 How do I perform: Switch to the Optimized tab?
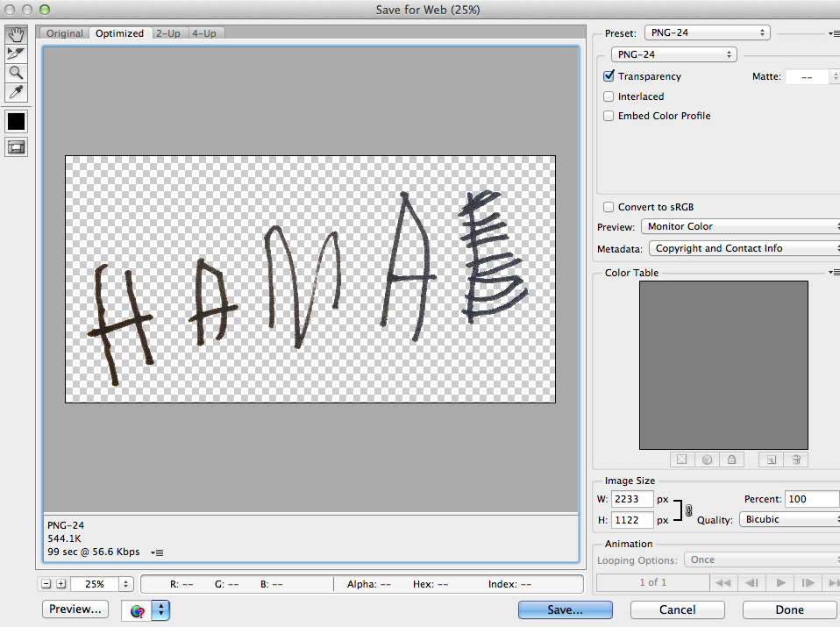point(119,33)
